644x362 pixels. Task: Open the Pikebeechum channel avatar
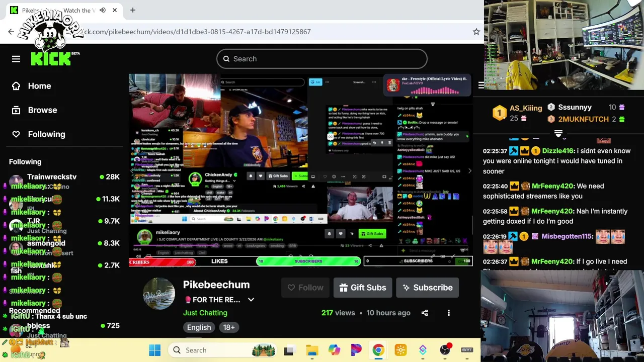coord(159,293)
